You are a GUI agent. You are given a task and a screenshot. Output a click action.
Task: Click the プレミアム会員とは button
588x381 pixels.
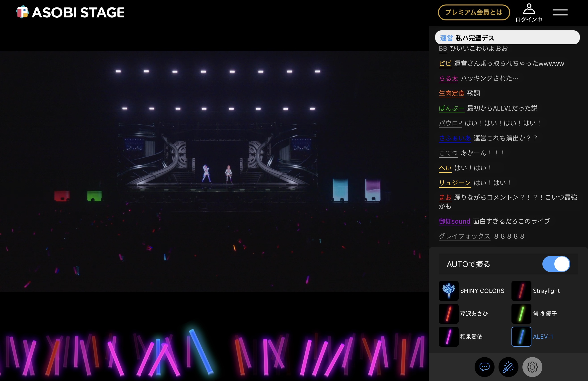tap(474, 12)
